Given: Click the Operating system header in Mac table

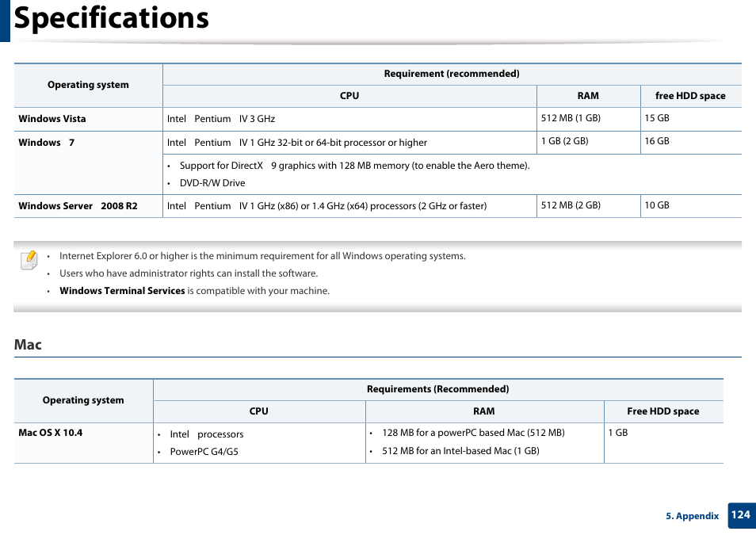Looking at the screenshot, I should 83,400.
